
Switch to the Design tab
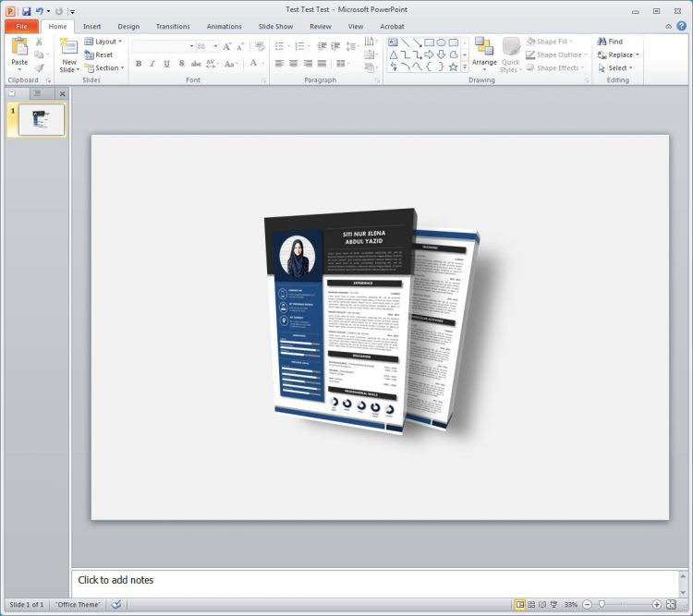pyautogui.click(x=128, y=27)
